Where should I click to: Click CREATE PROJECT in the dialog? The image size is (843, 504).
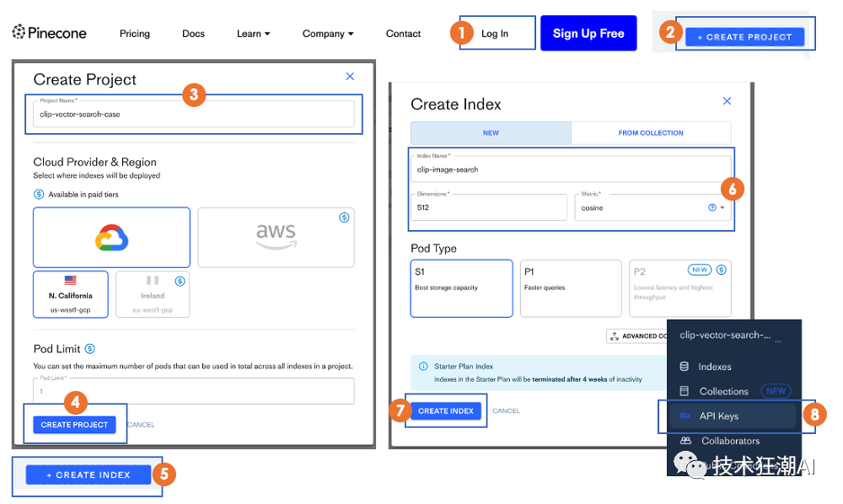click(x=74, y=425)
